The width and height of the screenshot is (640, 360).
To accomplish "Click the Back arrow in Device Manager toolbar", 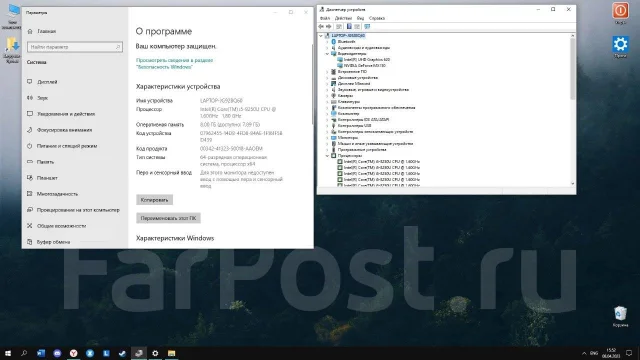I will click(x=321, y=27).
